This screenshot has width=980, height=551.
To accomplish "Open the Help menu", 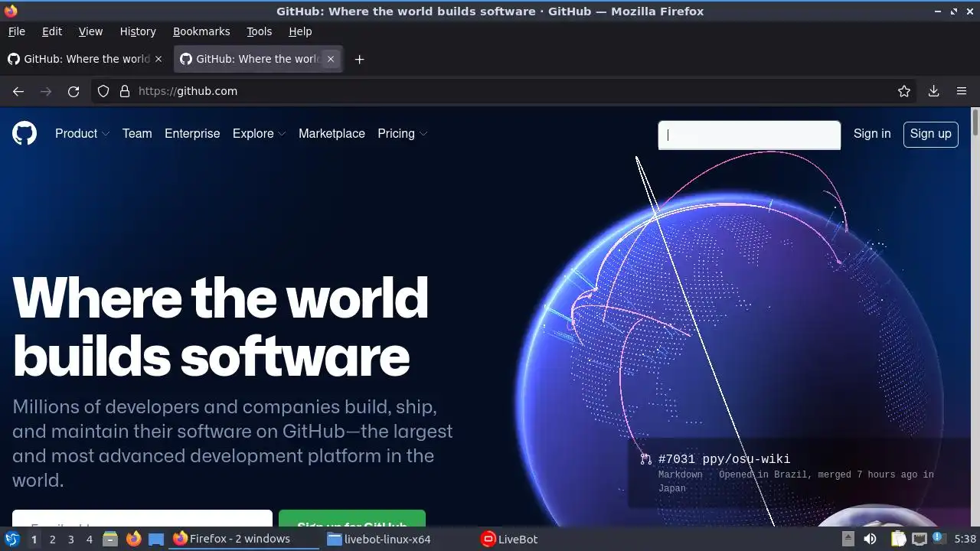I will [x=300, y=31].
